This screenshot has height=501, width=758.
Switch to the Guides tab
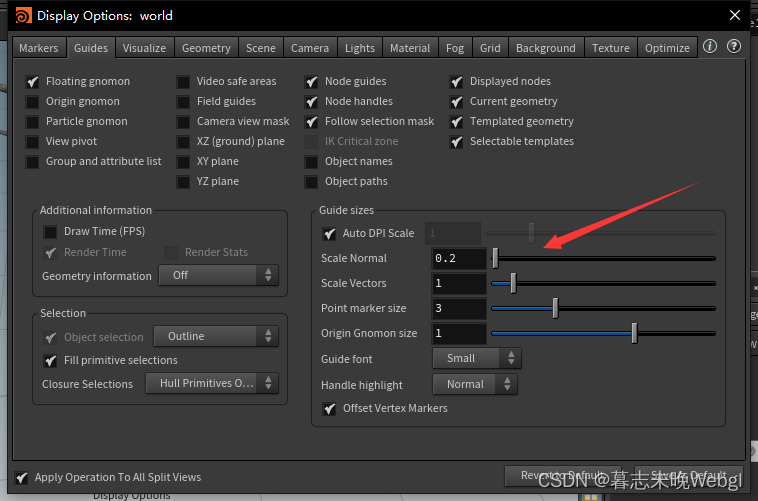[x=91, y=48]
